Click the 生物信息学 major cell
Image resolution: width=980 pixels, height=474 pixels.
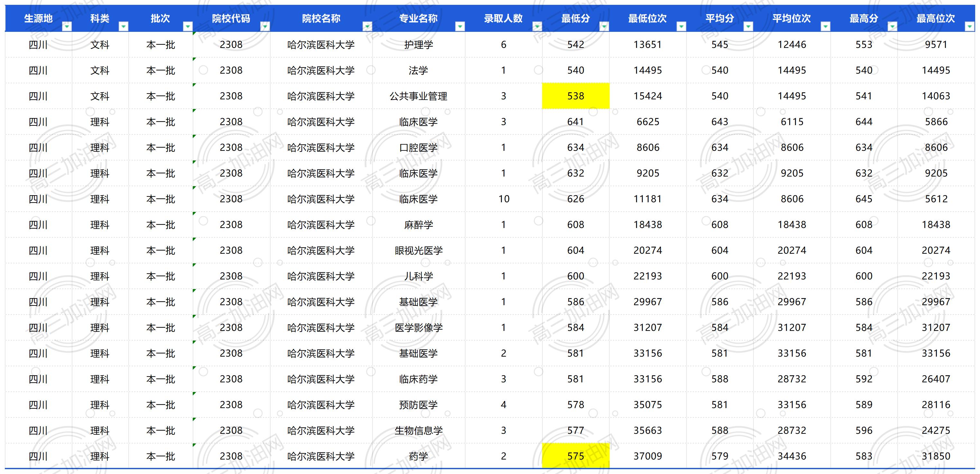click(419, 431)
